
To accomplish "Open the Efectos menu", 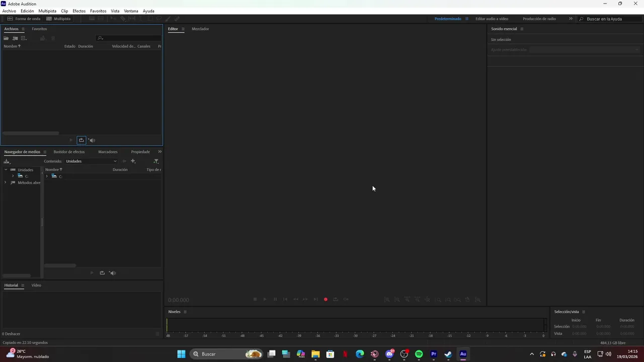I will [79, 11].
